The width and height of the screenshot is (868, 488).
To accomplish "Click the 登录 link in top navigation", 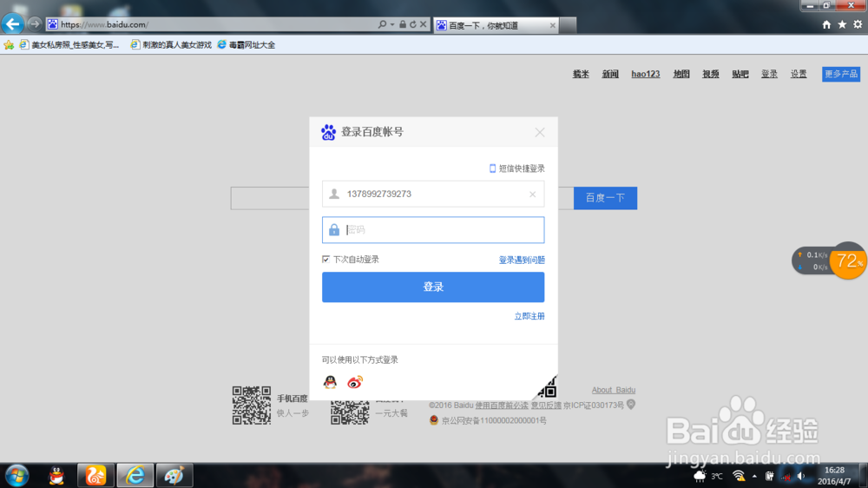I will coord(769,74).
